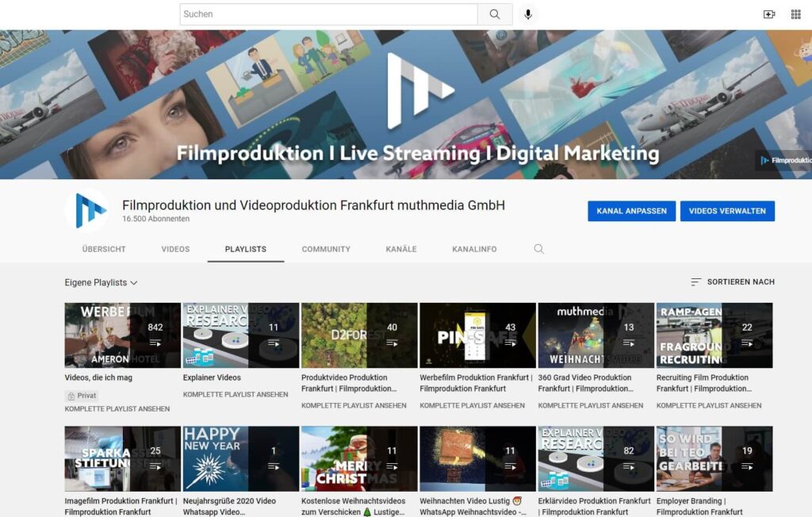Open the Sortieren Nach sort menu
Viewport: 812px width, 517px height.
coord(740,282)
